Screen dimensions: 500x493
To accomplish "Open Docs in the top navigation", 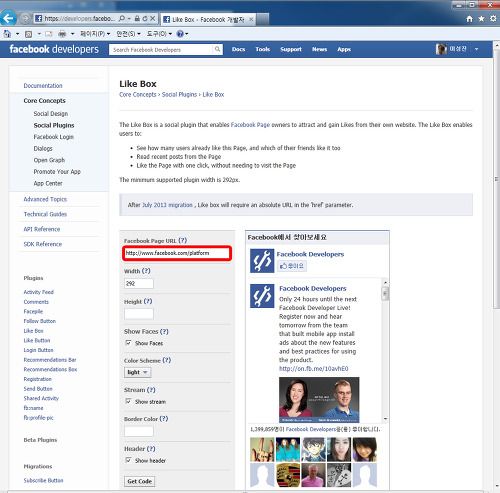I will click(238, 49).
